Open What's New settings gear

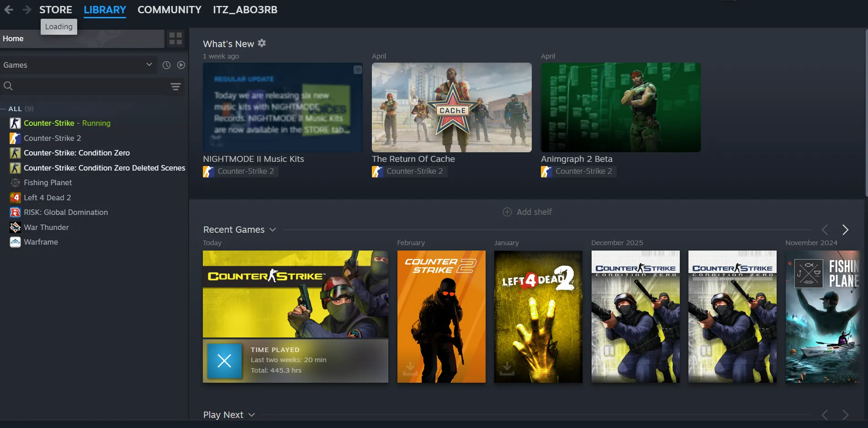coord(262,43)
